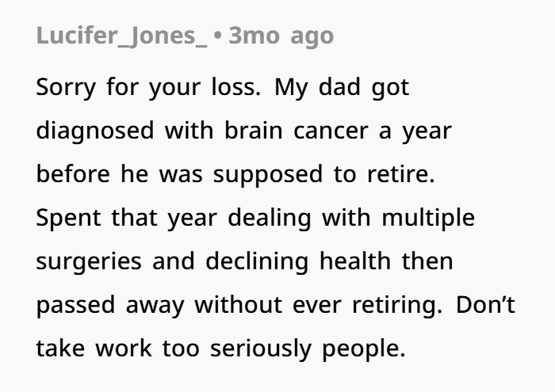Click the 3mo ago timestamp
Viewport: 555px width, 392px height.
[281, 36]
